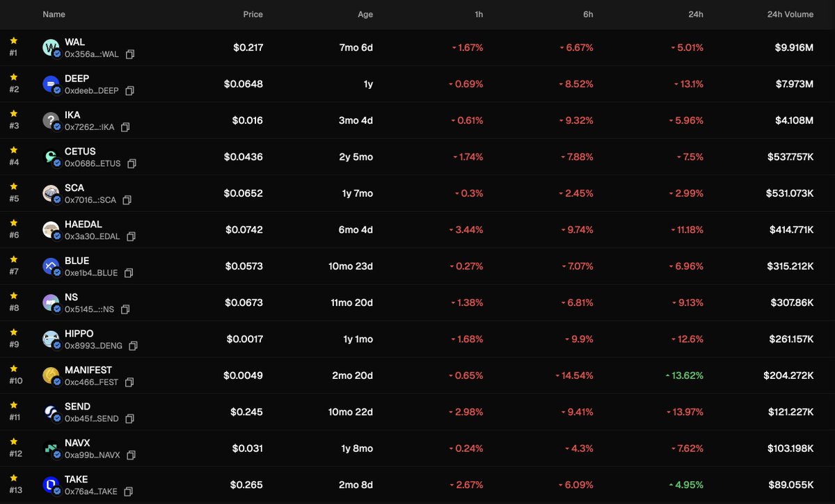Sort tokens by Age column

[x=365, y=14]
